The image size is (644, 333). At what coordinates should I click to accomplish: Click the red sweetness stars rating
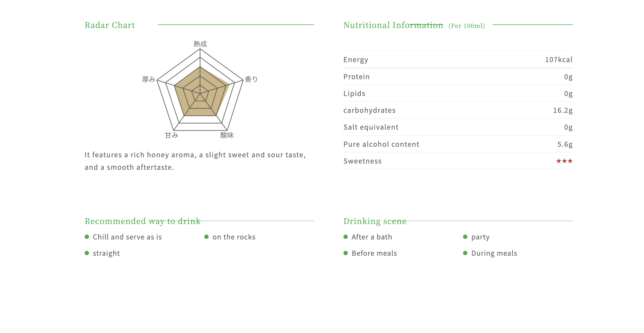click(564, 161)
